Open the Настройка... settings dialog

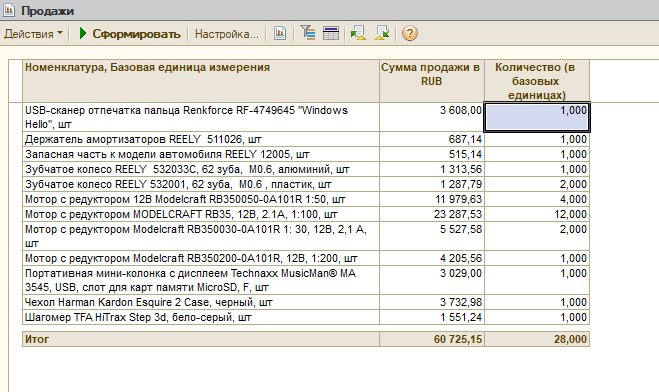(227, 34)
